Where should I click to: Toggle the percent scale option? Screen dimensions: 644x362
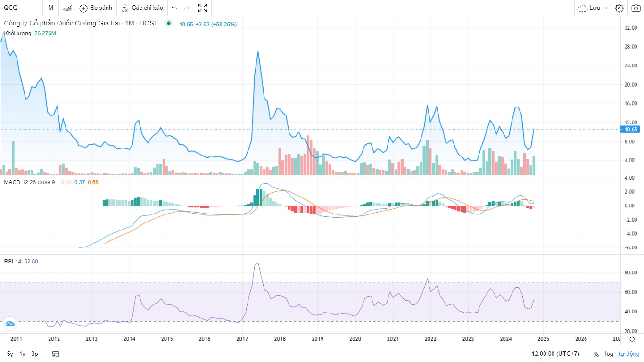pos(596,354)
